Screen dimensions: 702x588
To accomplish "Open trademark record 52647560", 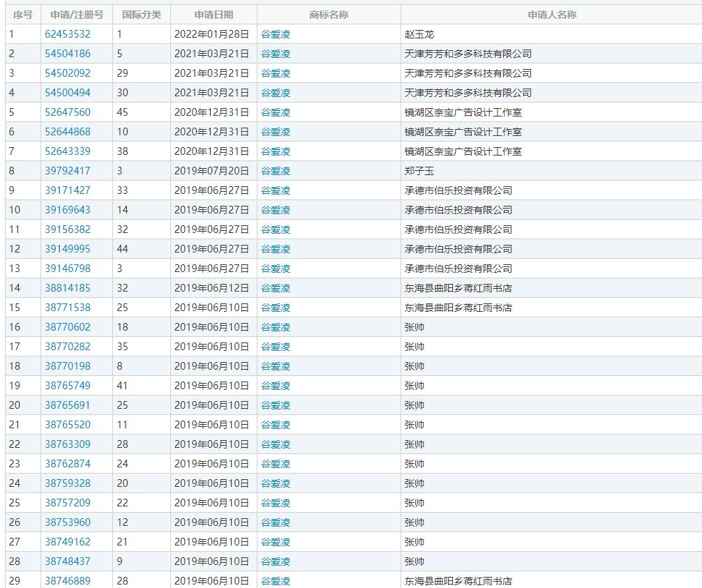I will click(68, 112).
